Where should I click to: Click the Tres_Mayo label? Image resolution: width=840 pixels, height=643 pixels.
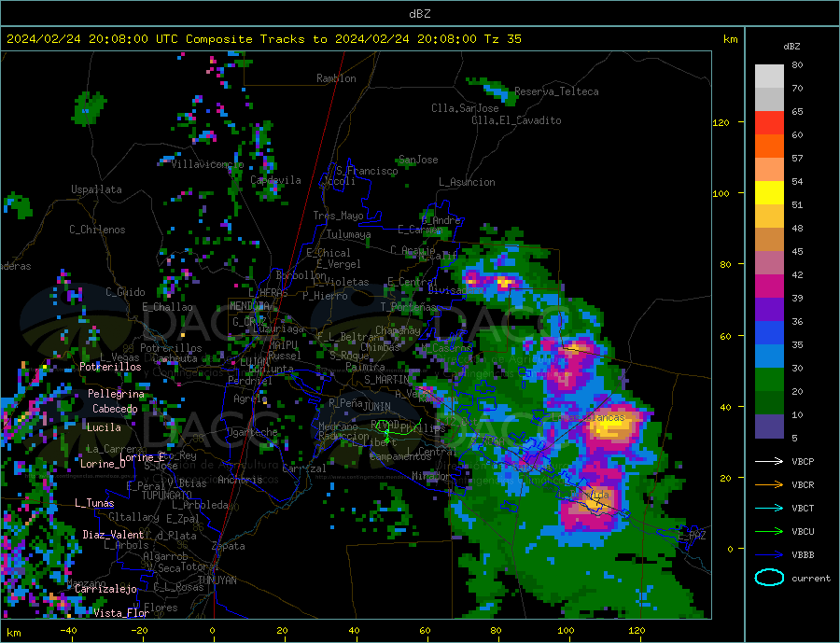pyautogui.click(x=339, y=216)
